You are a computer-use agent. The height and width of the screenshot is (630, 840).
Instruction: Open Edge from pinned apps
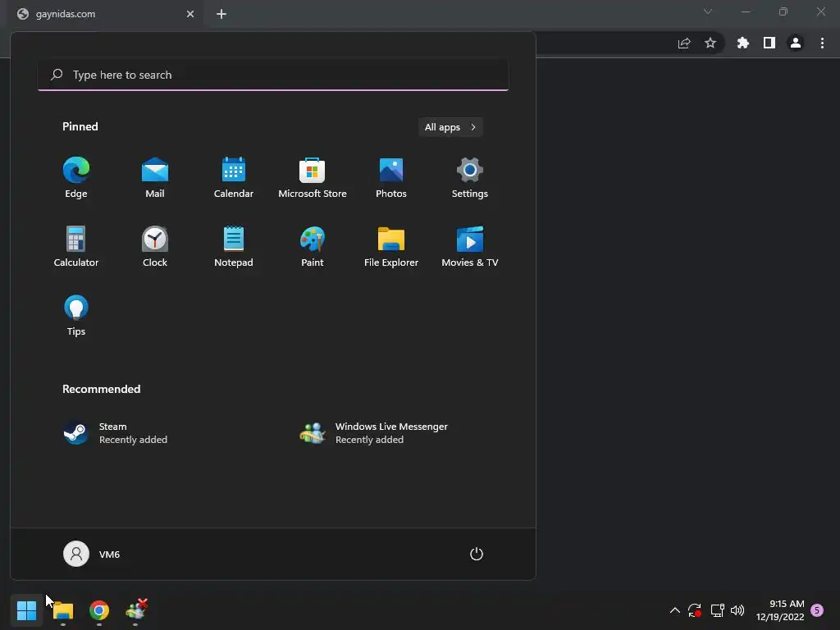pyautogui.click(x=76, y=178)
